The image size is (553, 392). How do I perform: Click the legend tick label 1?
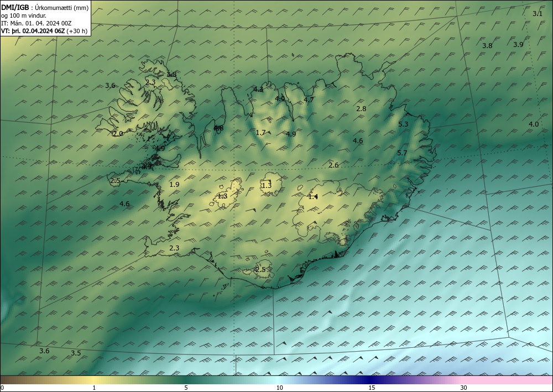click(x=94, y=388)
